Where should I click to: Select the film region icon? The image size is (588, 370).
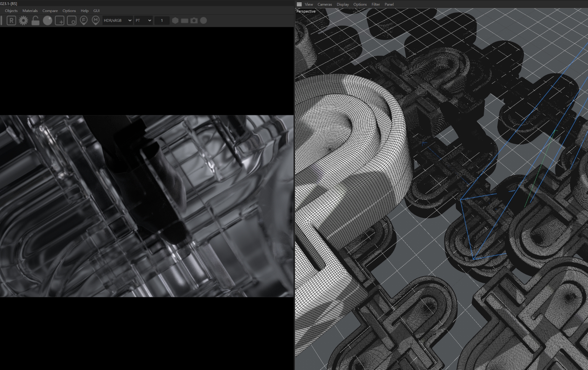click(72, 21)
